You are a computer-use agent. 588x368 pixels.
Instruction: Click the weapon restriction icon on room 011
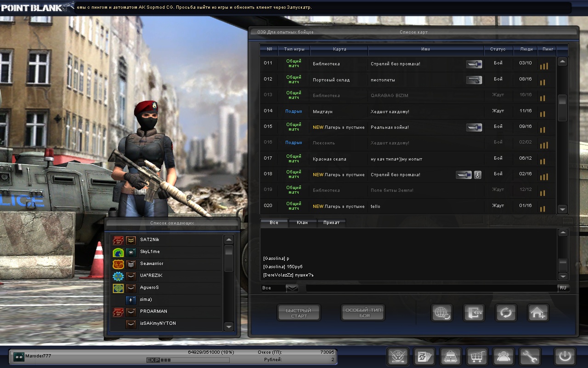tap(474, 64)
